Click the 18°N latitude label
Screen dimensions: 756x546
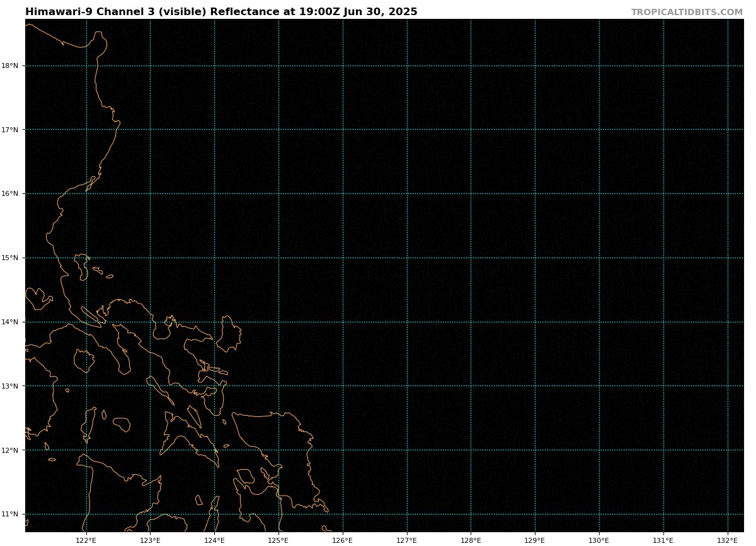click(10, 65)
